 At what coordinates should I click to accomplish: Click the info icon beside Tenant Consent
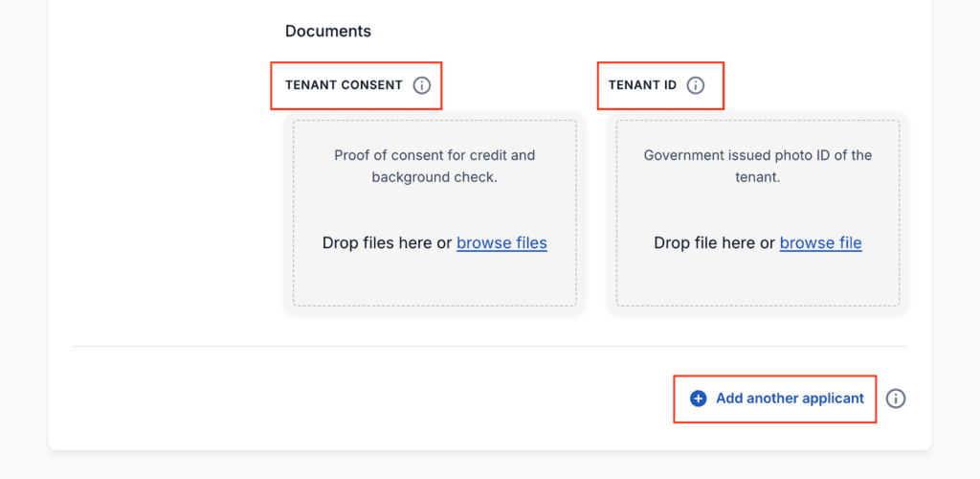pos(422,85)
